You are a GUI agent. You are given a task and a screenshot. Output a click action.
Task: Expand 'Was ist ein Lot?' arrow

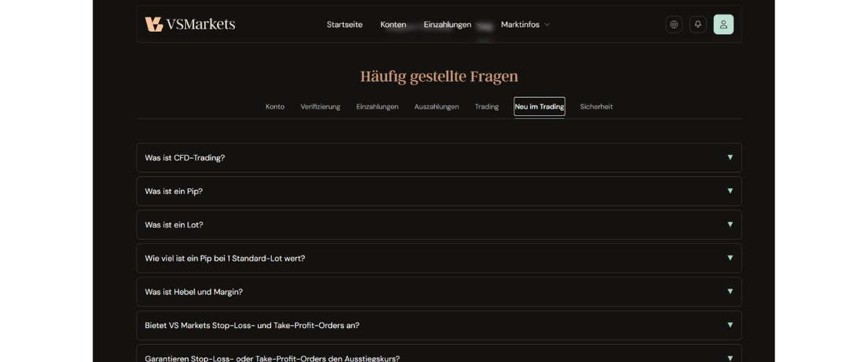coord(730,224)
